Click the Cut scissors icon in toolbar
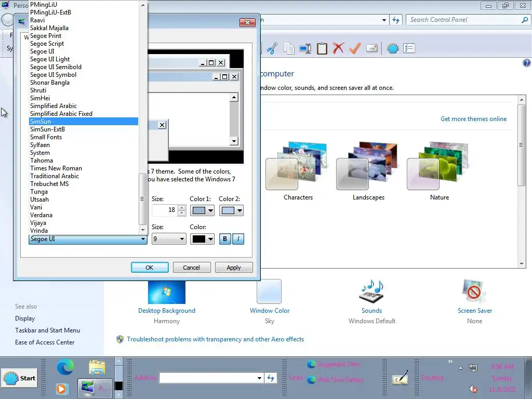The image size is (532, 399). click(272, 48)
